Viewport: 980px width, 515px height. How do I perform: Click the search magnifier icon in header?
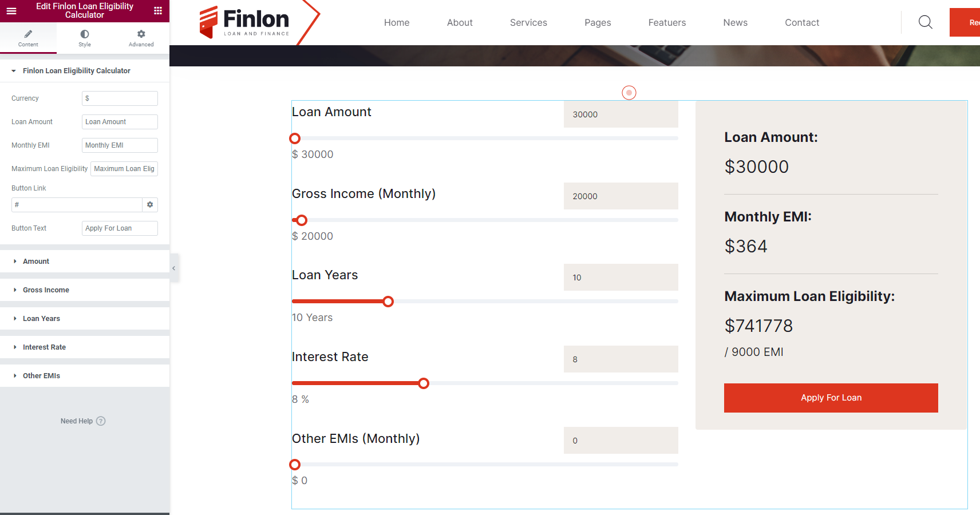925,22
